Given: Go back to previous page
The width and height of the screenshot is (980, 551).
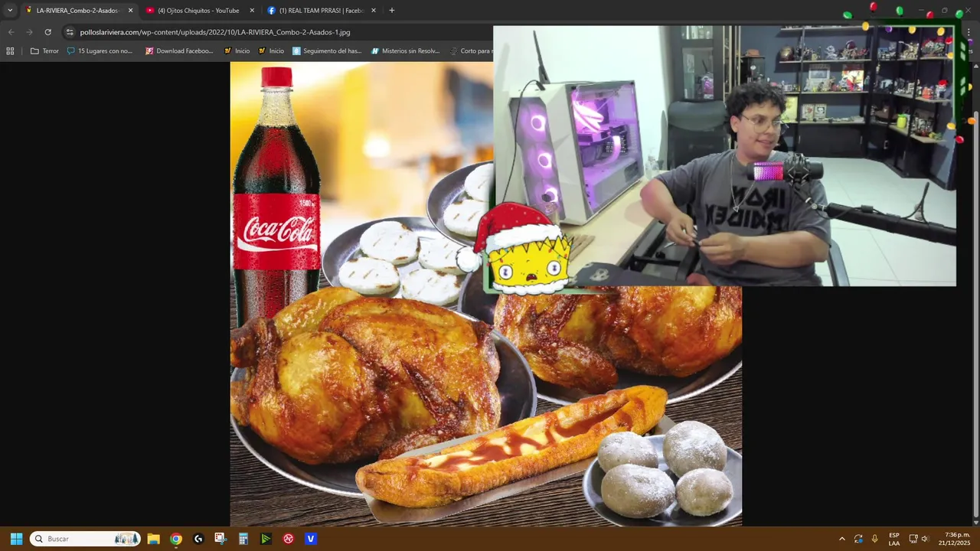Looking at the screenshot, I should pos(11,32).
